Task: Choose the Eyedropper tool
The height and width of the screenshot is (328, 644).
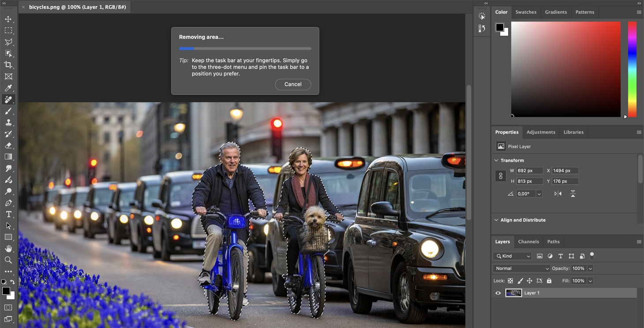Action: coord(8,88)
